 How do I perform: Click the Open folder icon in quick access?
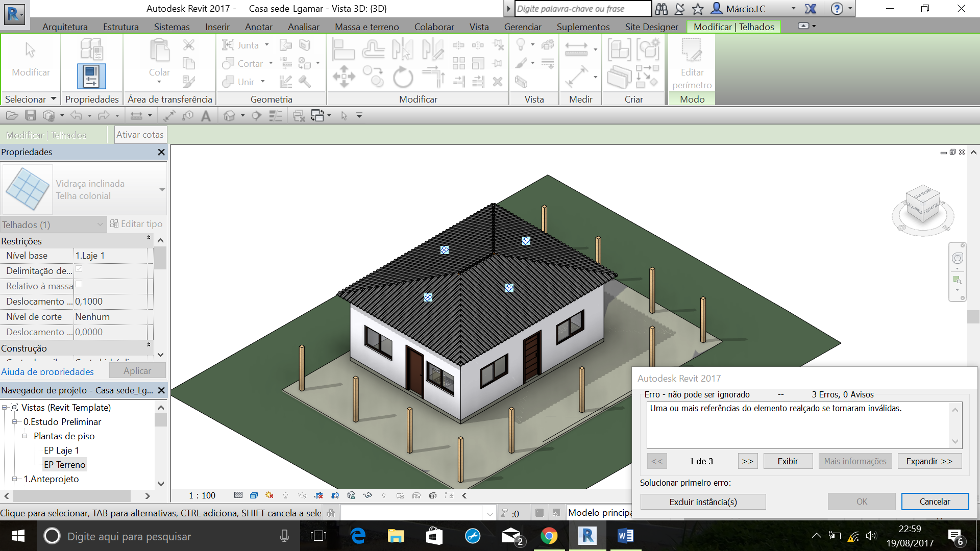click(x=12, y=116)
